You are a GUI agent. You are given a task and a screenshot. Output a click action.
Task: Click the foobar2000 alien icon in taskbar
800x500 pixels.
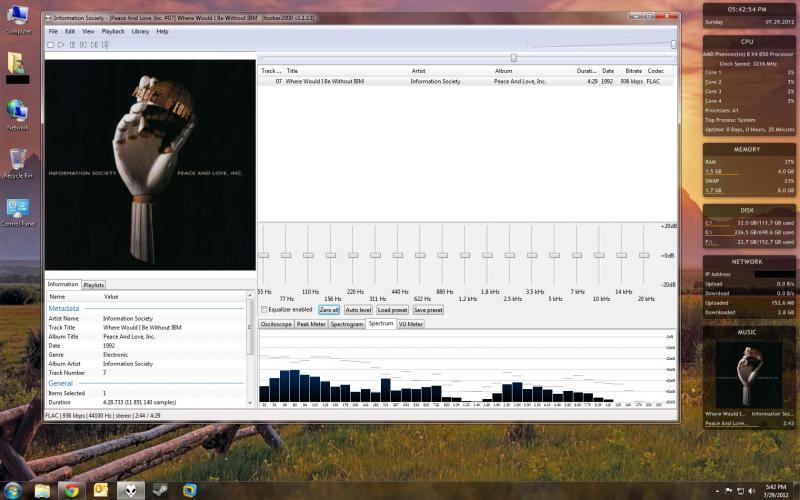tap(131, 490)
